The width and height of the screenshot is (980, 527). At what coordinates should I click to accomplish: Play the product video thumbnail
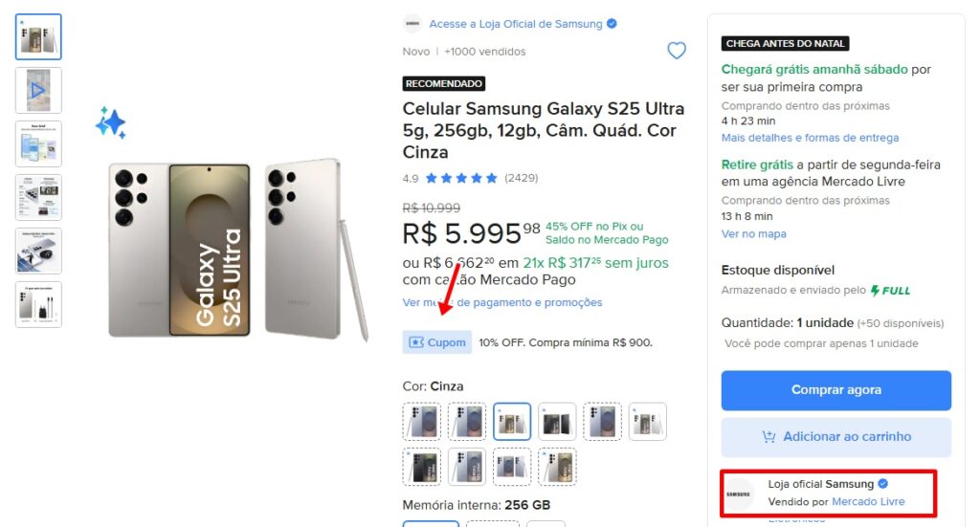pos(38,91)
